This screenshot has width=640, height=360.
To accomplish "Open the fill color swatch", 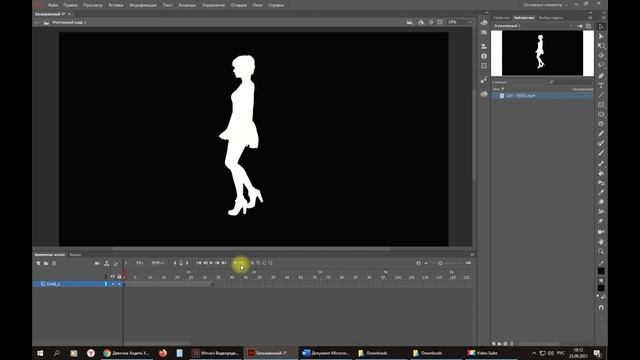I will click(601, 288).
